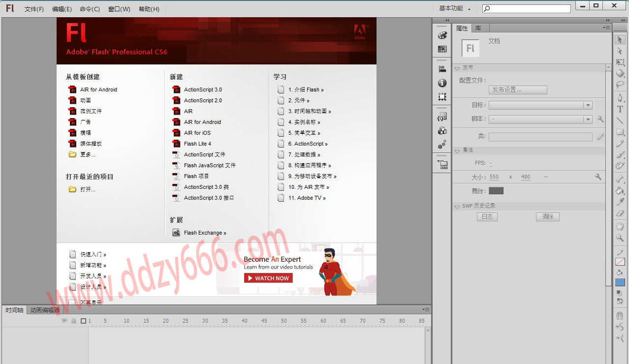The width and height of the screenshot is (629, 364).
Task: Open the Code Snippets panel icon
Action: [442, 117]
